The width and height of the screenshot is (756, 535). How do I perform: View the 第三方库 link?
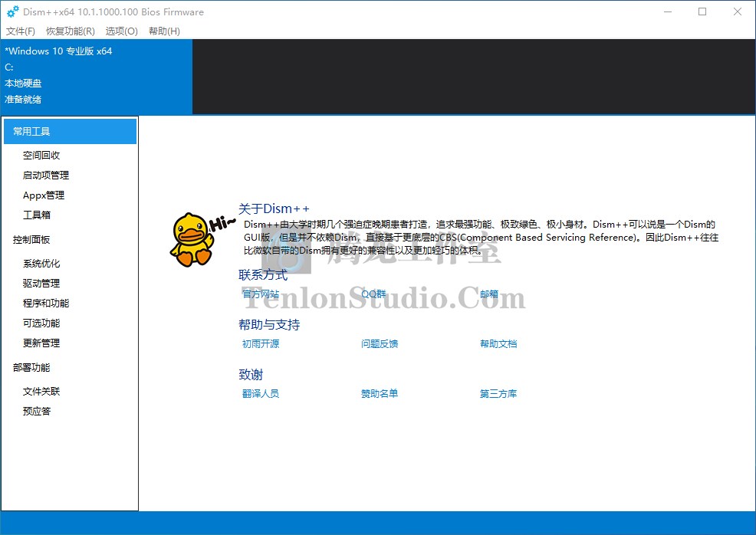point(498,394)
